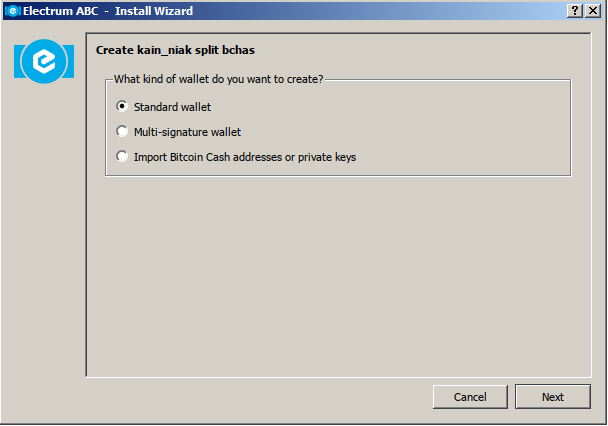Click the "Multi-signature wallet" label text
Image resolution: width=608 pixels, height=426 pixels.
[187, 132]
